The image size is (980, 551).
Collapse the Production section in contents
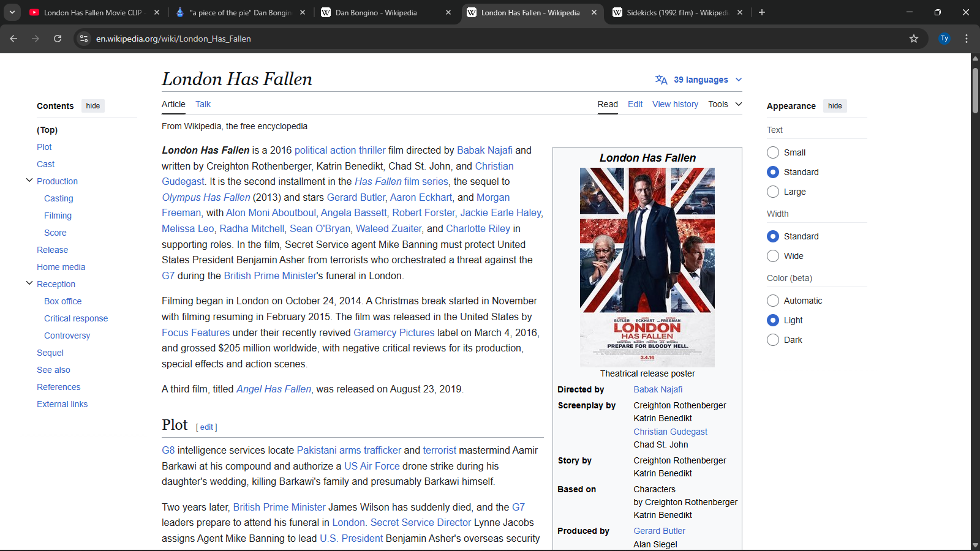pos(29,181)
